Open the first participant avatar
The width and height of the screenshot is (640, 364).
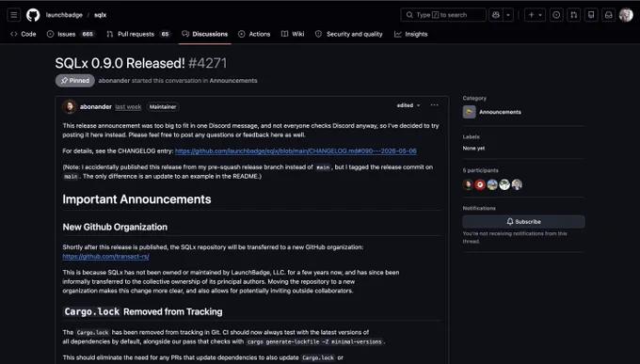pyautogui.click(x=468, y=185)
